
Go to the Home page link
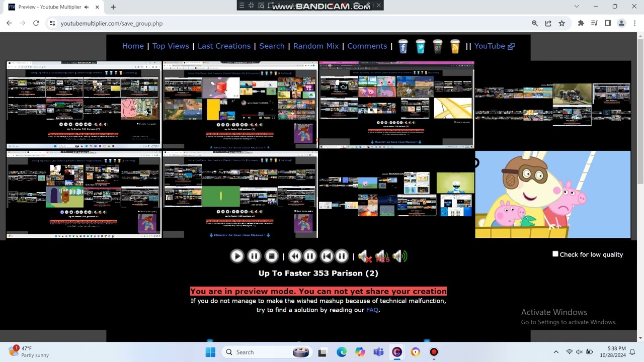(133, 46)
